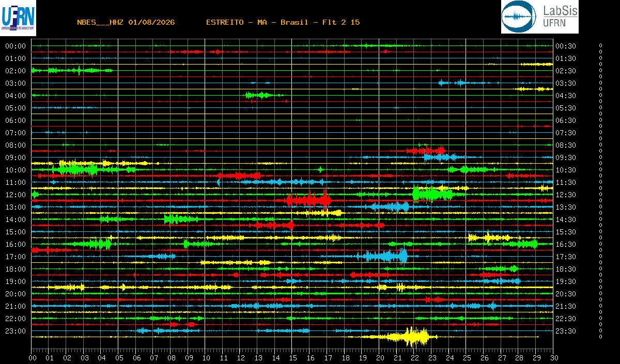Screen dimensions: 620x364
Task: Click the 09:00 left time label
Action: pos(16,157)
